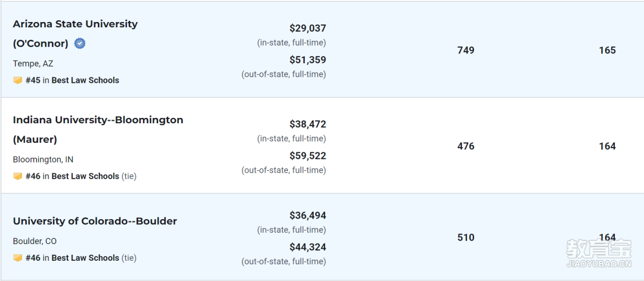Select Colorado in-state tuition $36,494
Viewport: 644px width, 281px height.
tap(308, 216)
